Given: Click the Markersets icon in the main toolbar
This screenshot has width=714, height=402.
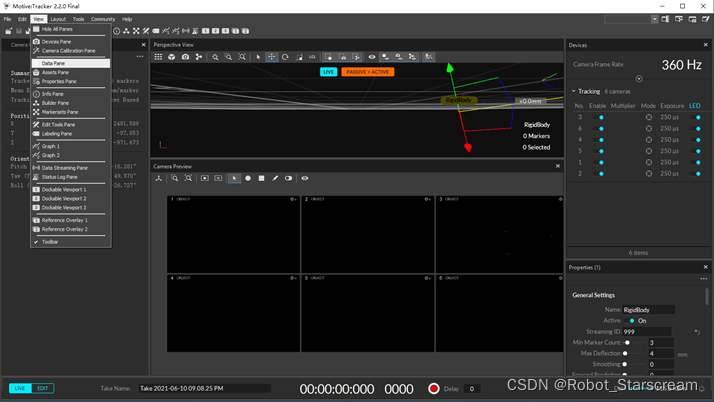Looking at the screenshot, I should point(136,31).
